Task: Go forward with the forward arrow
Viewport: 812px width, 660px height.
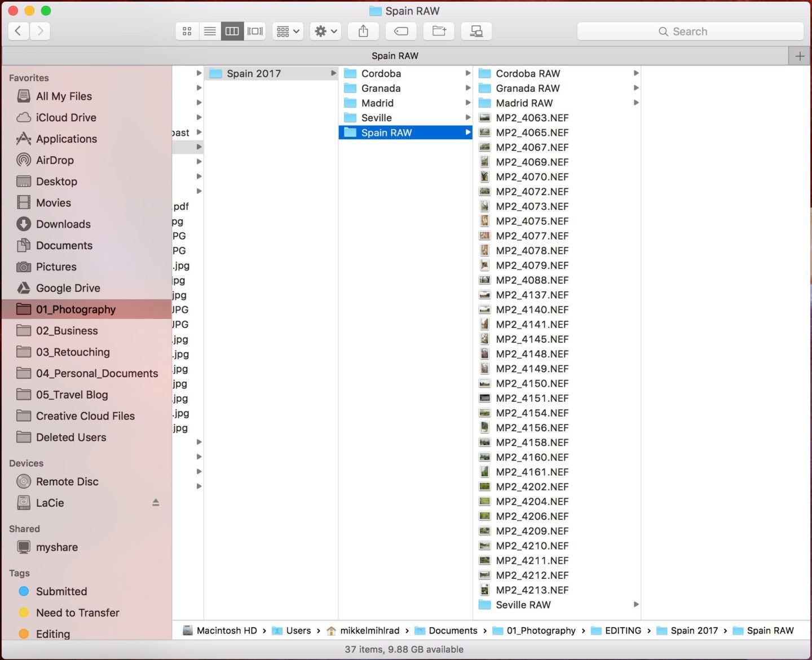Action: 40,31
